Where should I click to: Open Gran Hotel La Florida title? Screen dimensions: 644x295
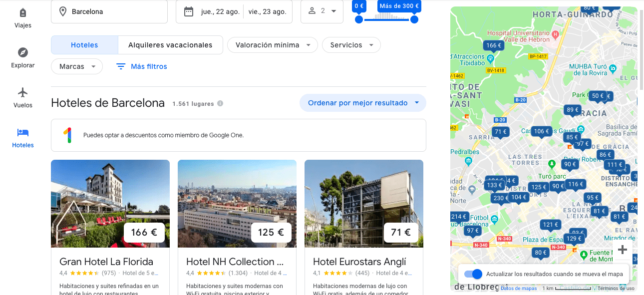106,262
